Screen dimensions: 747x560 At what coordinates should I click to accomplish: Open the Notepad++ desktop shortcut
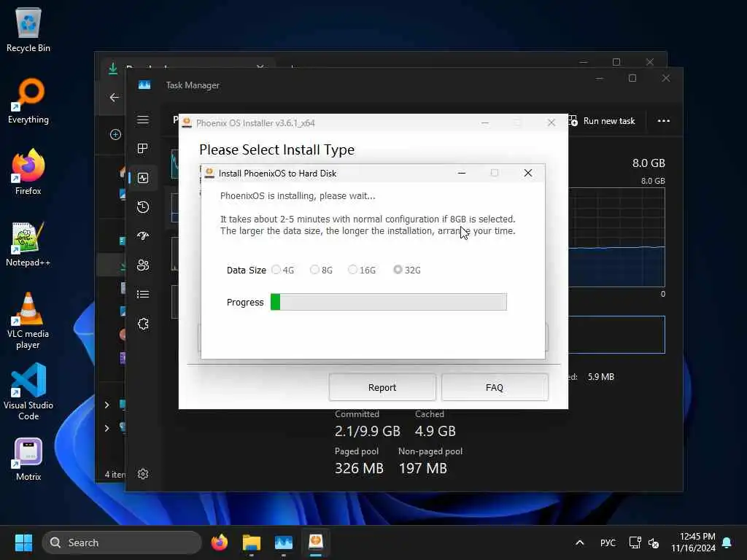28,244
